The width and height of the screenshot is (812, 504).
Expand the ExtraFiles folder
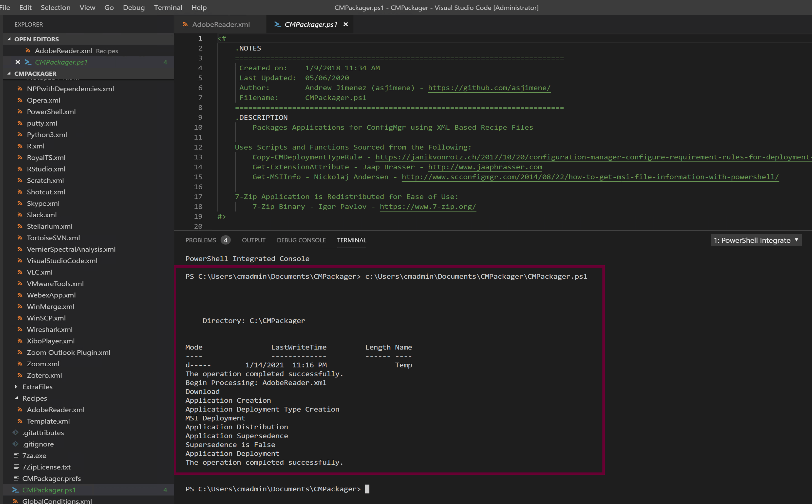click(x=16, y=387)
